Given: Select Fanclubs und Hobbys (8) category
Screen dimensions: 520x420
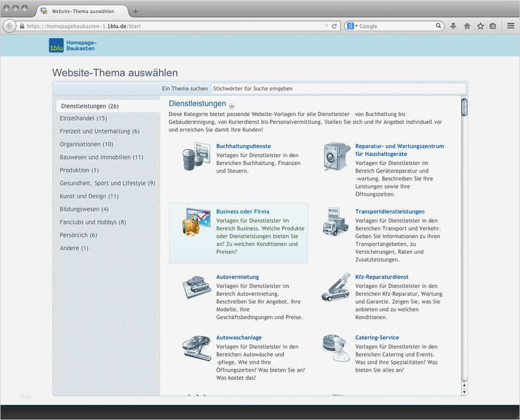Looking at the screenshot, I should [x=93, y=222].
